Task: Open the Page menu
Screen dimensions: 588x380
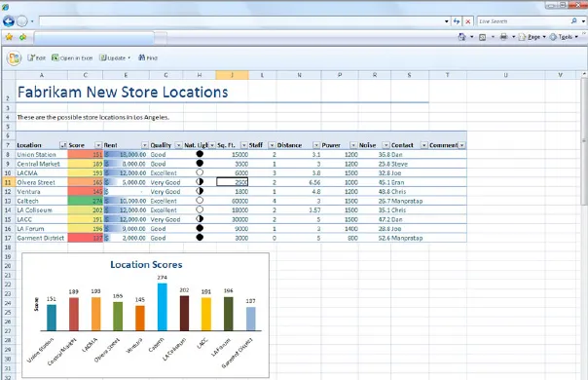Action: [x=533, y=37]
